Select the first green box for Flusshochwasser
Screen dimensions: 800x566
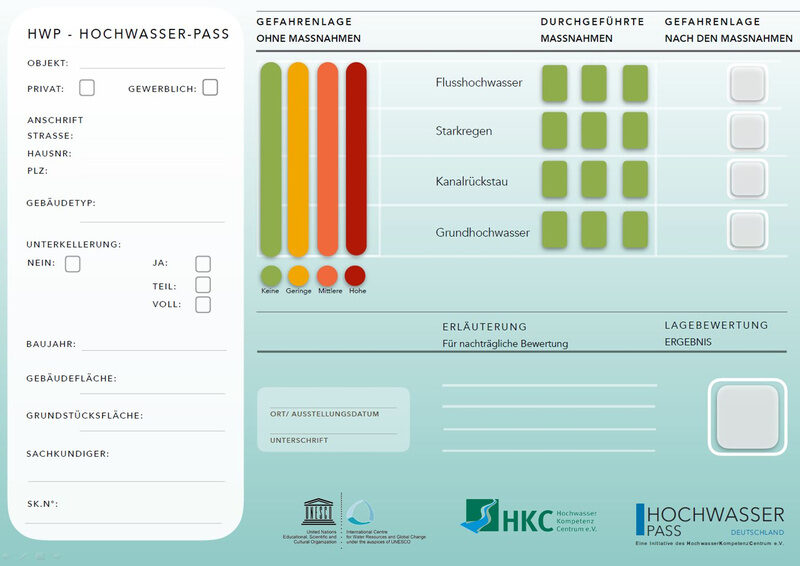coord(554,83)
